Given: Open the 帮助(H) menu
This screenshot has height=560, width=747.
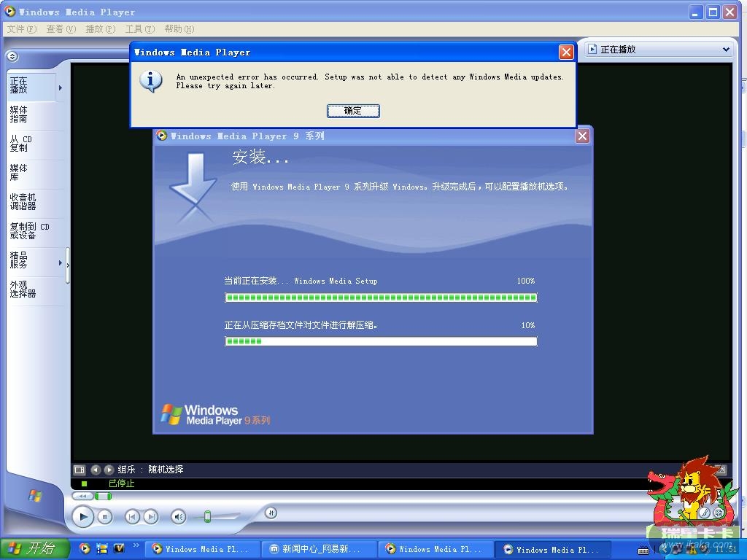Looking at the screenshot, I should [179, 29].
